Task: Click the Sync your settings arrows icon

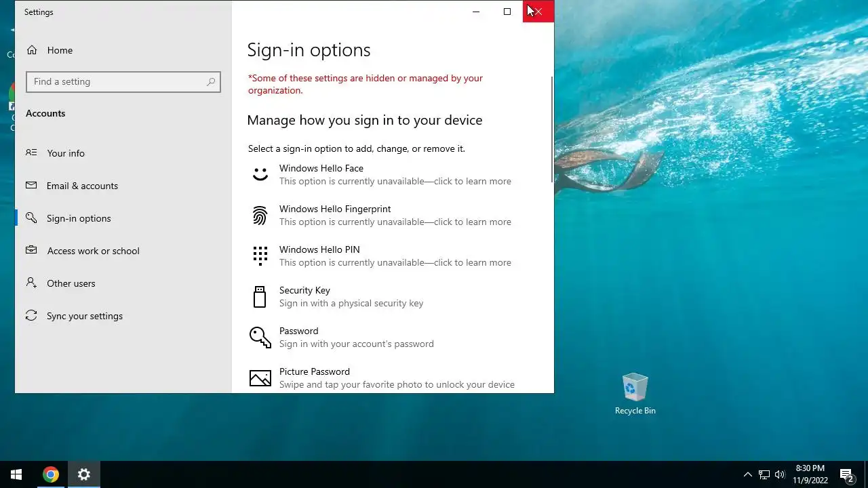Action: pos(31,316)
